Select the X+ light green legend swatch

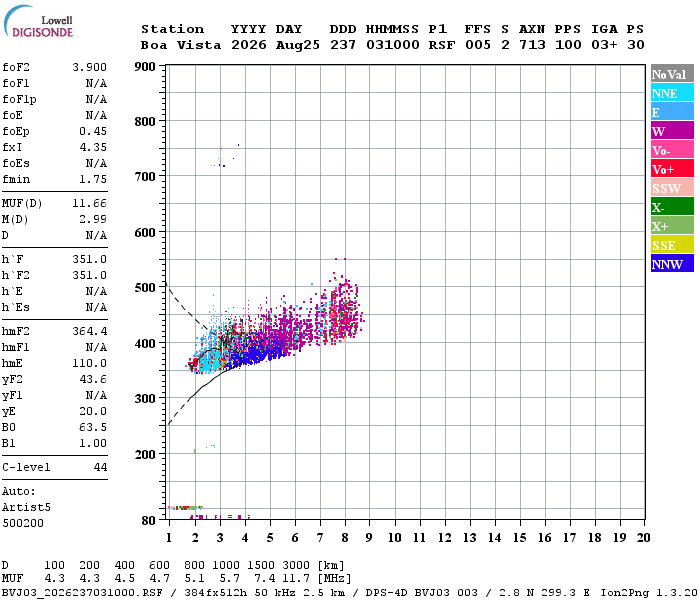[x=672, y=226]
